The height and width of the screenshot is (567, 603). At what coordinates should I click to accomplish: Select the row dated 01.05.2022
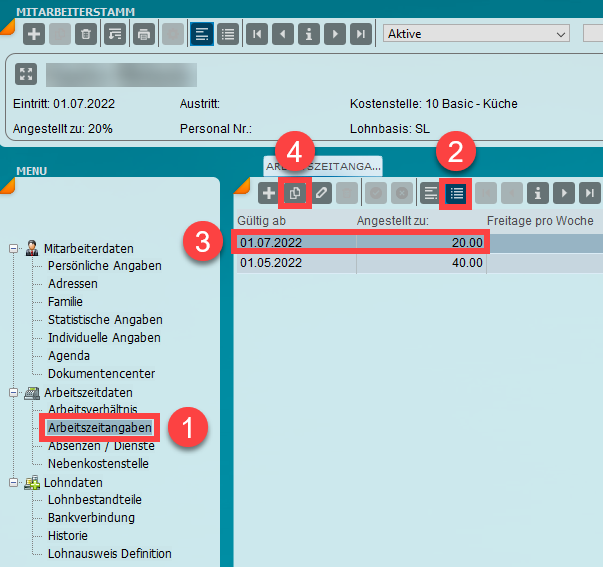pos(360,263)
